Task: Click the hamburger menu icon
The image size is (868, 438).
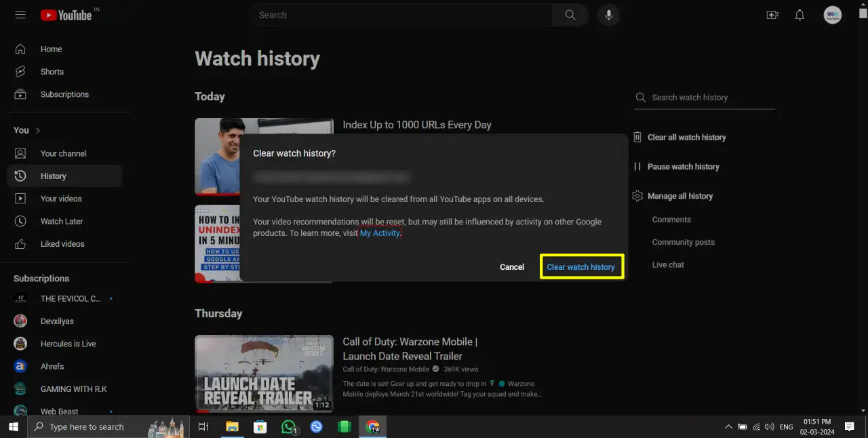Action: (x=20, y=14)
